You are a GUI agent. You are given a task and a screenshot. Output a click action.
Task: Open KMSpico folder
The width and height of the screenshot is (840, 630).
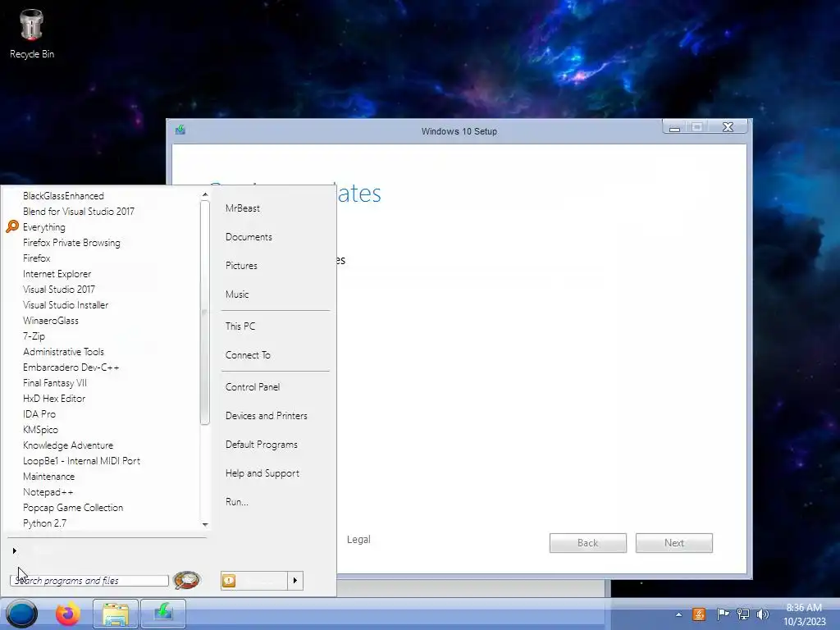tap(40, 430)
